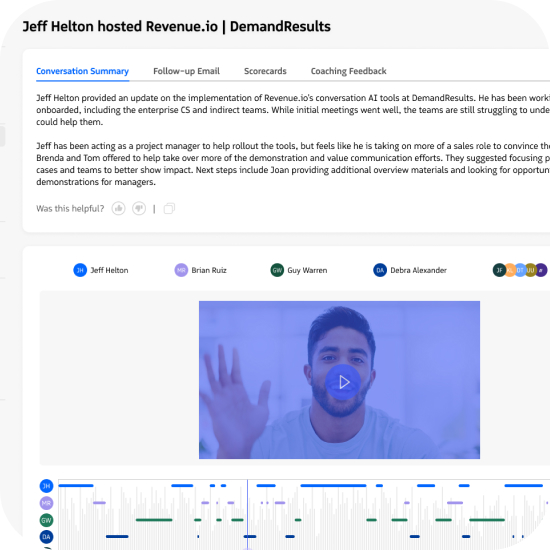Select Guy Warren participant avatar

(277, 270)
